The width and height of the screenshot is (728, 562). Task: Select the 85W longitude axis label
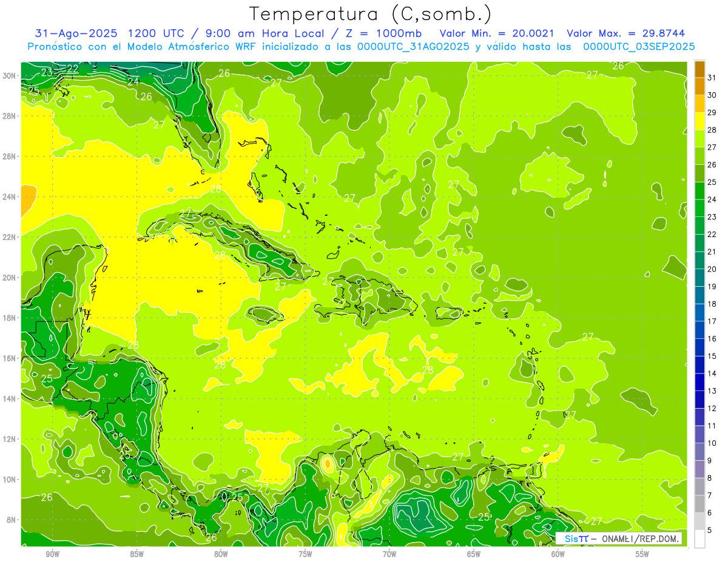(136, 555)
